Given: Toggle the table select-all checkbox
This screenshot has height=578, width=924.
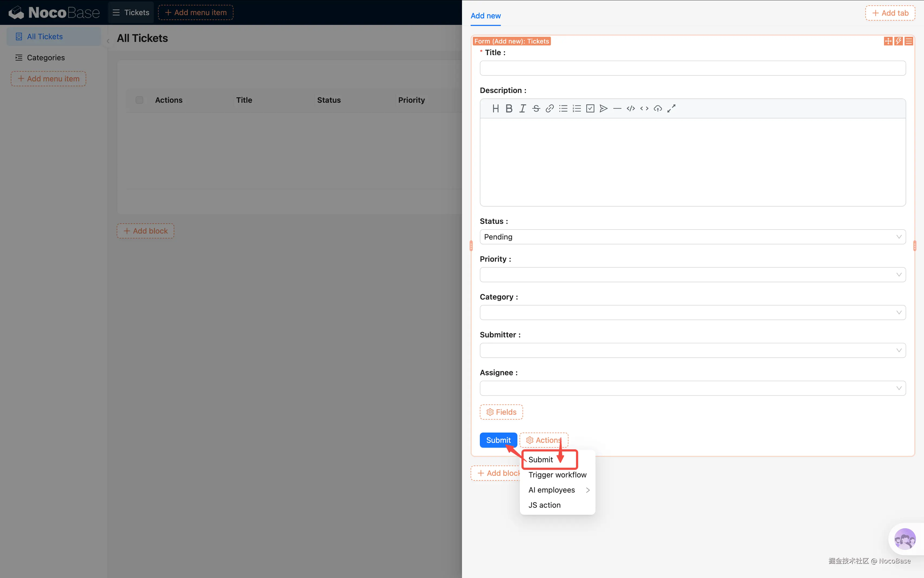Looking at the screenshot, I should (139, 100).
